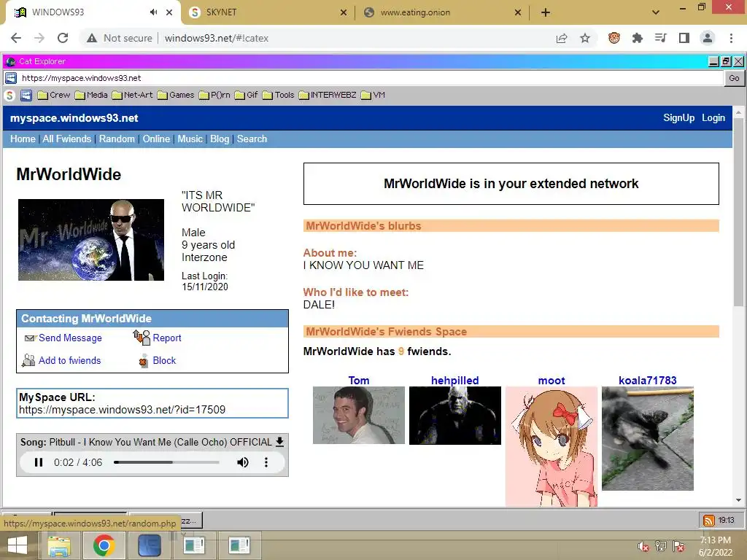Image resolution: width=747 pixels, height=560 pixels.
Task: Open Blog nav item
Action: 220,139
